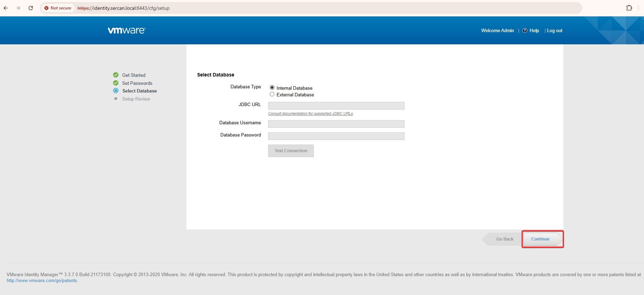This screenshot has height=295, width=644.
Task: Select the External Database radio button
Action: pyautogui.click(x=272, y=94)
